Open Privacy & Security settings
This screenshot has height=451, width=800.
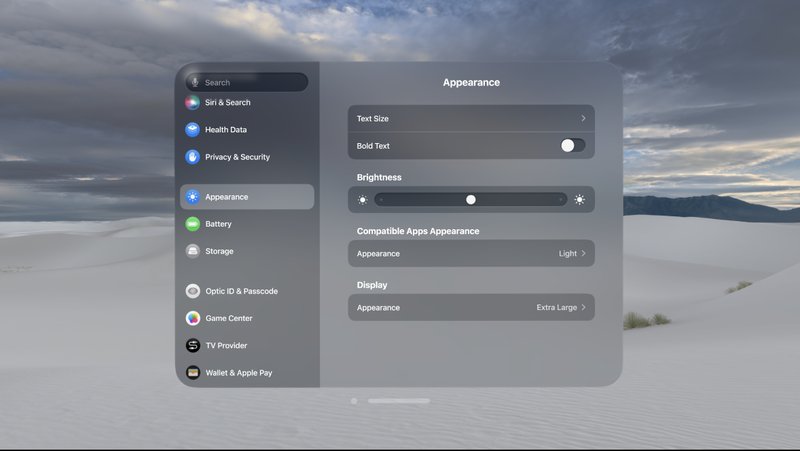pyautogui.click(x=247, y=157)
